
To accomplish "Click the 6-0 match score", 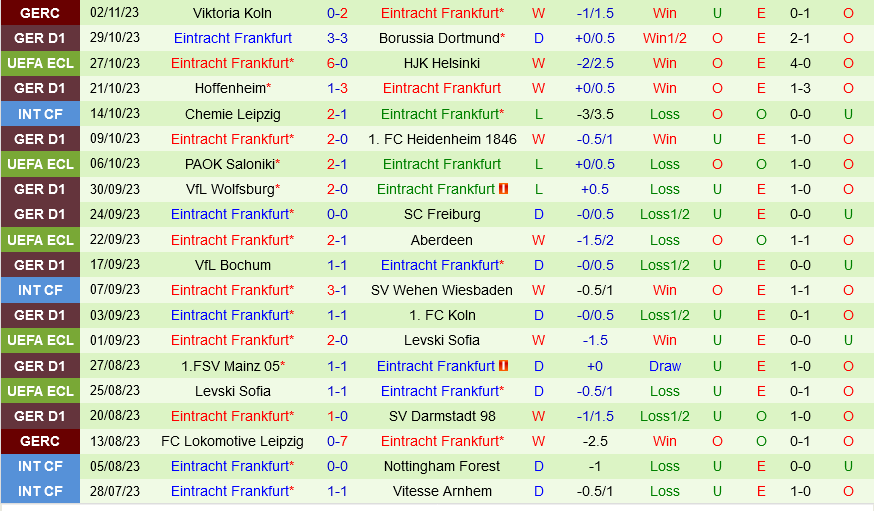I will [x=337, y=63].
